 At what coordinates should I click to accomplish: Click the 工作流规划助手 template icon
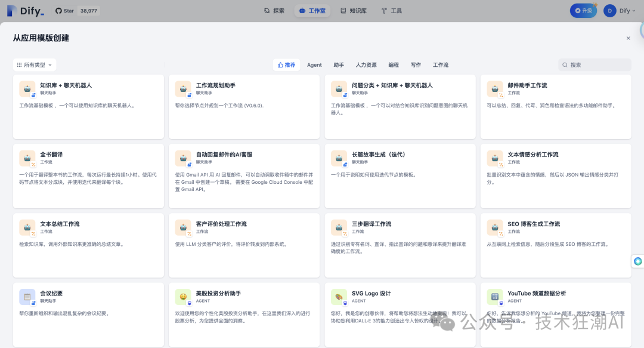click(x=183, y=89)
